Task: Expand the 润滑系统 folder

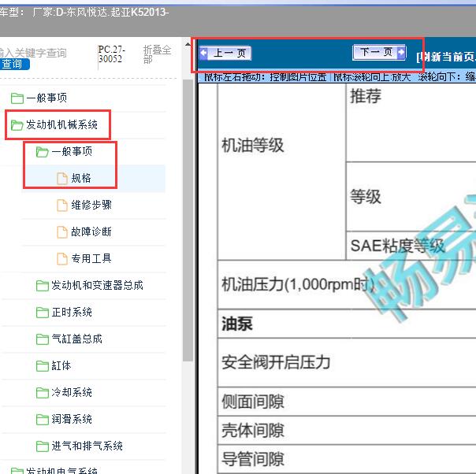Action: [72, 419]
